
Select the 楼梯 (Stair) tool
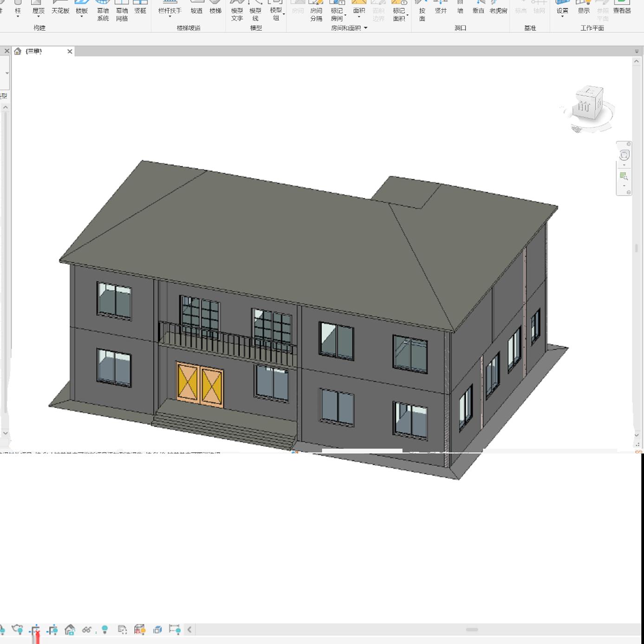[215, 9]
